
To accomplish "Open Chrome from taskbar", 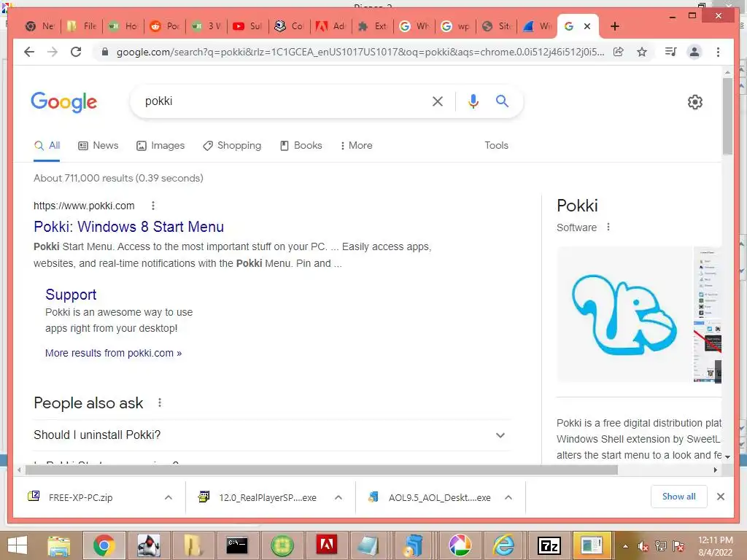I will click(x=104, y=545).
